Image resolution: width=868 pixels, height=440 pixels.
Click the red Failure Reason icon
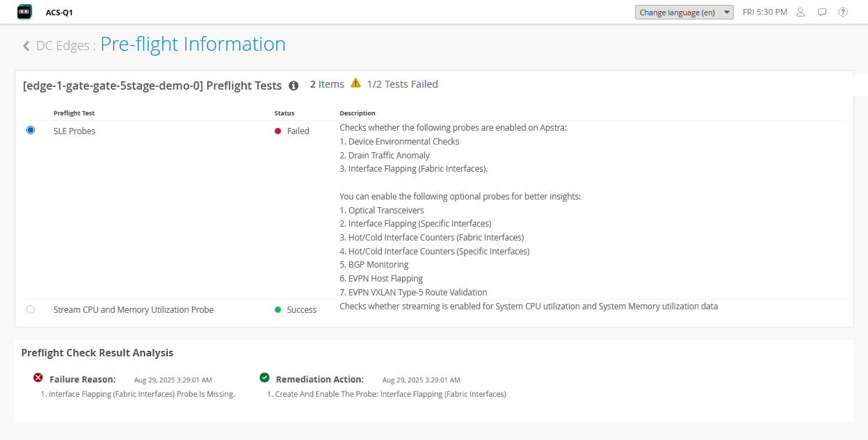click(38, 377)
